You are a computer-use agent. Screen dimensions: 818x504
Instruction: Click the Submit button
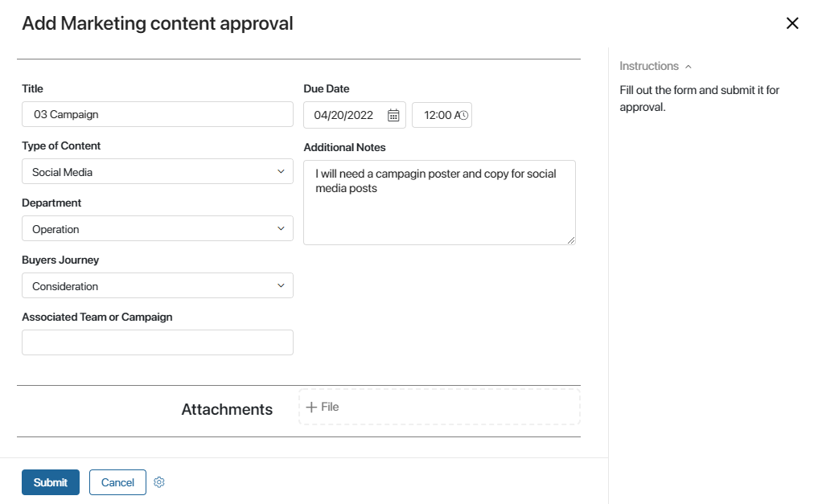click(x=51, y=482)
